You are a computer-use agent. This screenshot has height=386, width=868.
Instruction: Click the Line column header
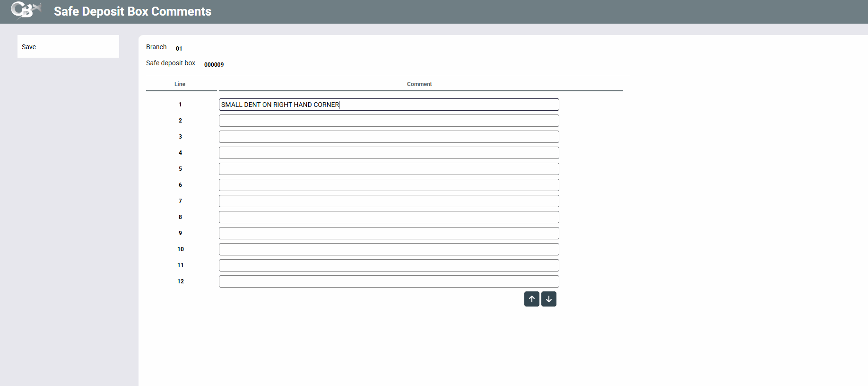pos(180,84)
